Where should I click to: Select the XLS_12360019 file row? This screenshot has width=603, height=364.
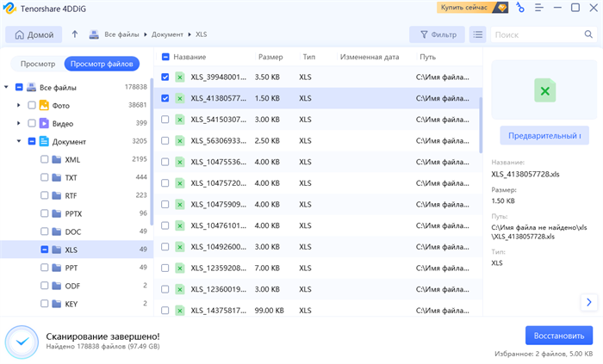(x=318, y=289)
